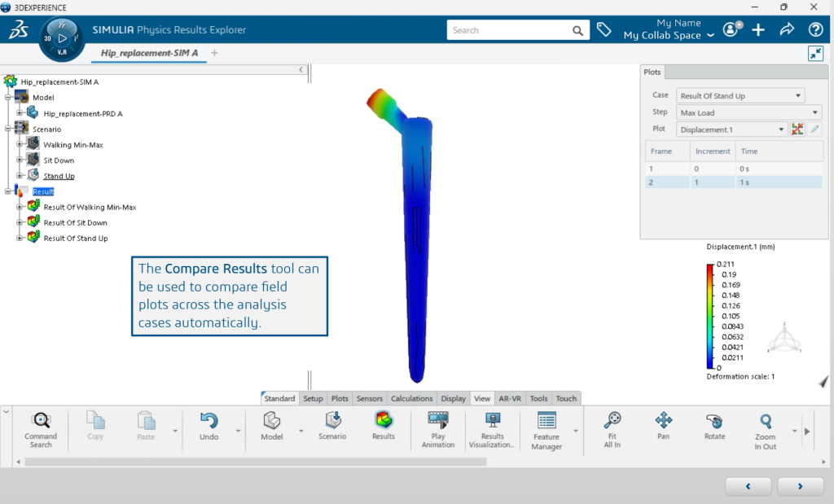Screen dimensions: 834x504
Task: Select Zoom In Out tool
Action: (766, 431)
